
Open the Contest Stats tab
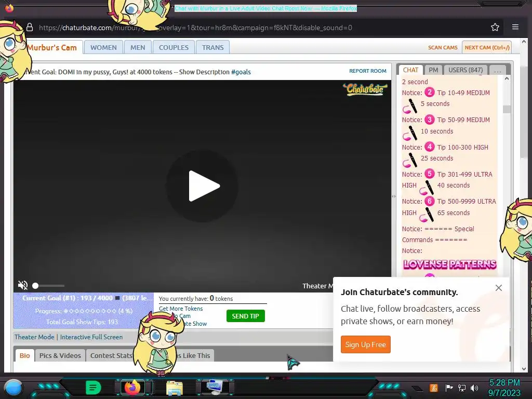pyautogui.click(x=110, y=355)
